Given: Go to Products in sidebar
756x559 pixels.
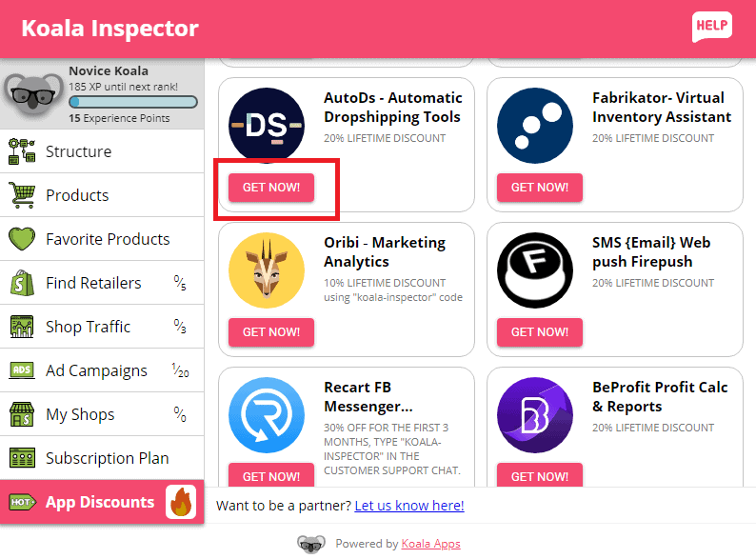Looking at the screenshot, I should [x=102, y=195].
